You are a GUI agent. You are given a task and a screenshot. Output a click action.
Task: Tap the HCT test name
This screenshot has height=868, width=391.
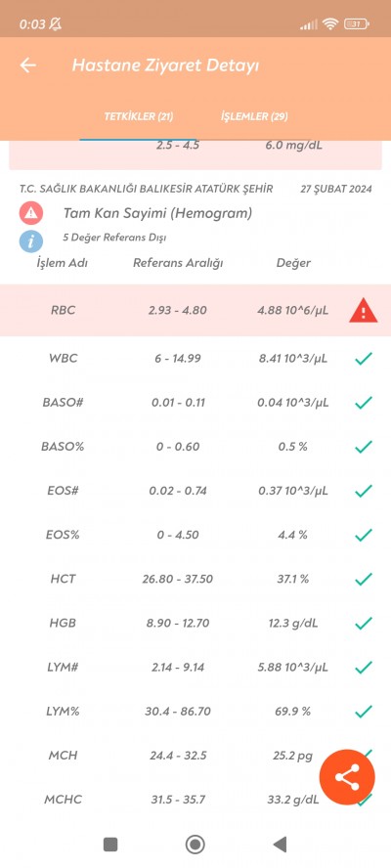click(64, 579)
